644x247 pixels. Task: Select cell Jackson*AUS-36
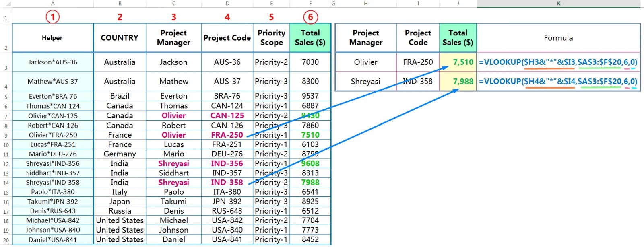(53, 62)
